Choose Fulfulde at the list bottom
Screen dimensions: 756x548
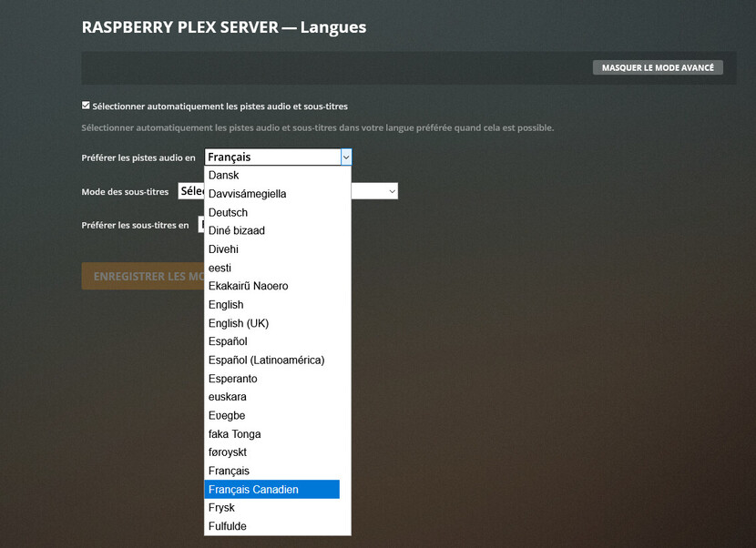coord(272,526)
